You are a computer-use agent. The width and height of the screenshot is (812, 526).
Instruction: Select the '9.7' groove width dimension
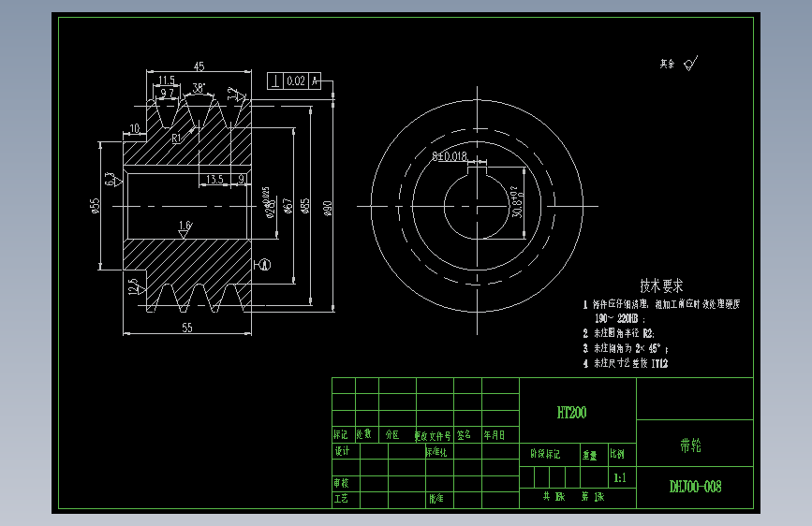point(167,93)
